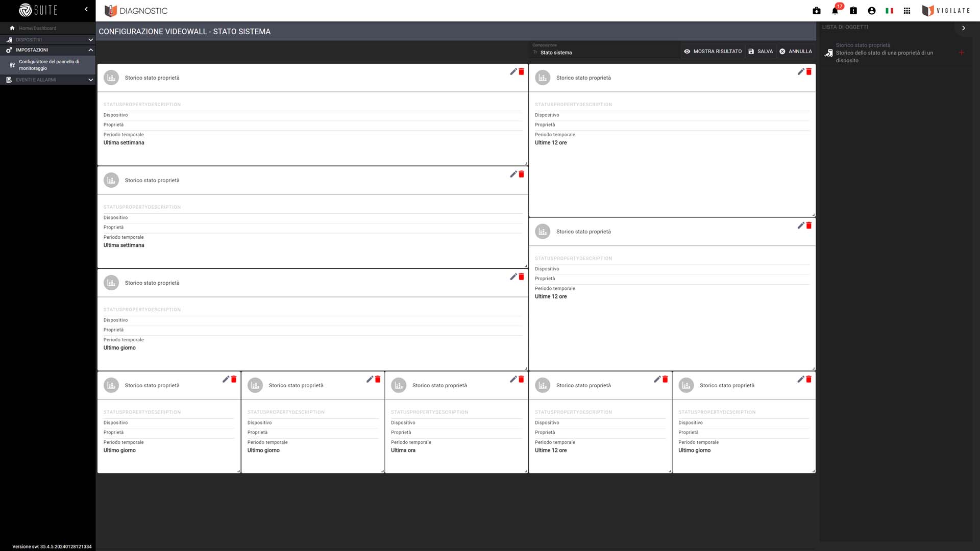Image resolution: width=980 pixels, height=551 pixels.
Task: Click 'Configurazione Videowall - Stato Sistema' title
Action: pos(185,32)
